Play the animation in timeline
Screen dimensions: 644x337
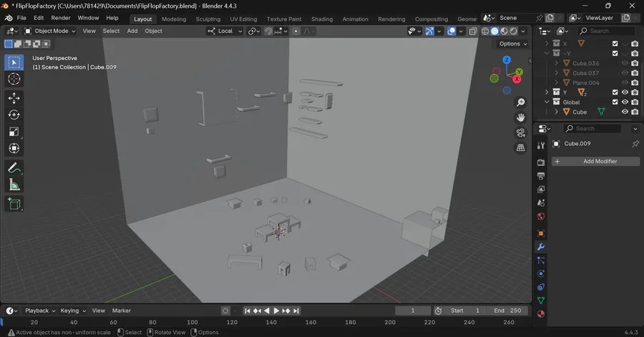[276, 311]
